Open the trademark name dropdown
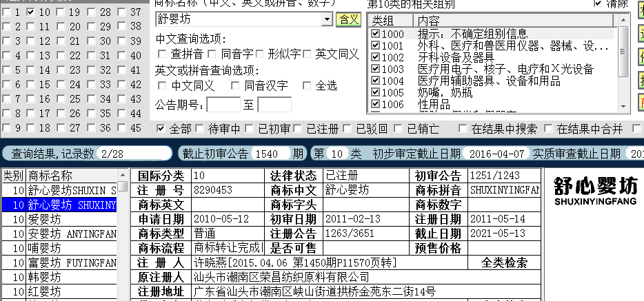The height and width of the screenshot is (301, 644). pyautogui.click(x=328, y=19)
